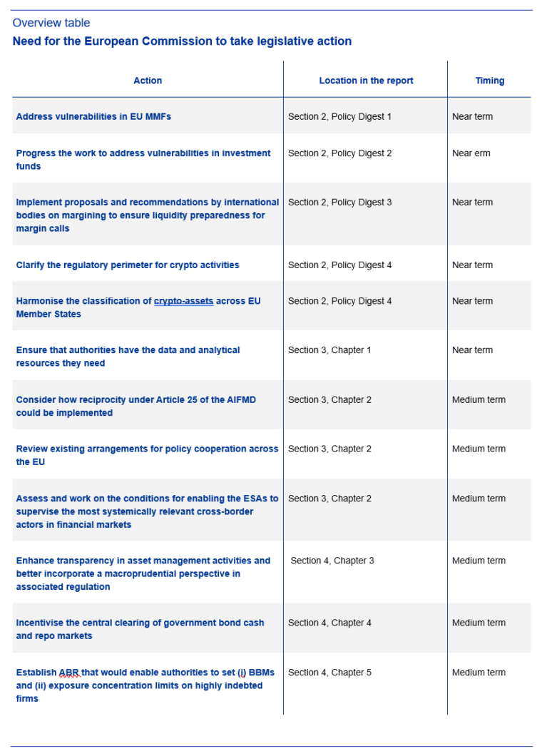The width and height of the screenshot is (542, 756).
Task: Click the 'Need for the European Commission' title
Action: click(x=182, y=41)
